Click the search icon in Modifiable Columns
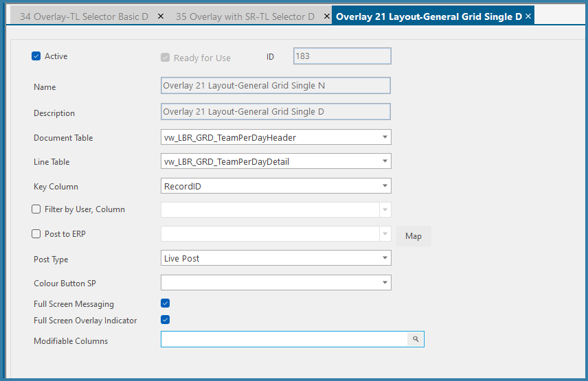This screenshot has height=381, width=588. (416, 339)
